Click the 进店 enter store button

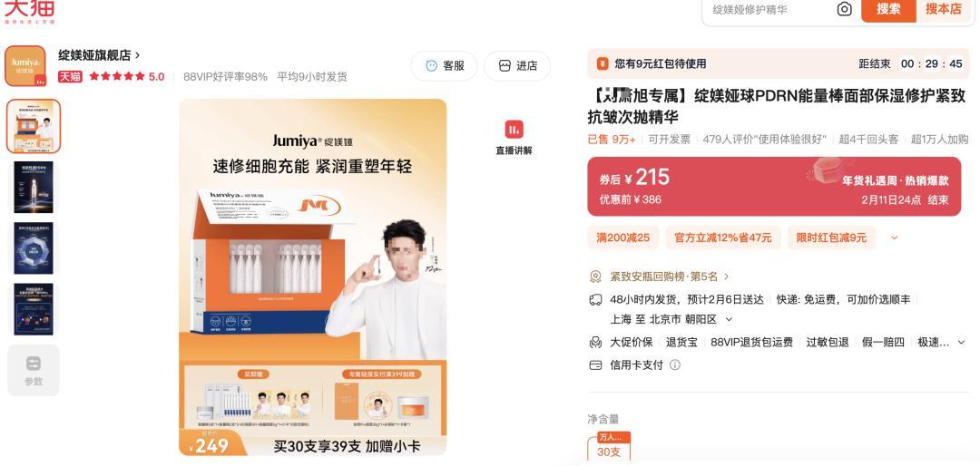point(517,65)
